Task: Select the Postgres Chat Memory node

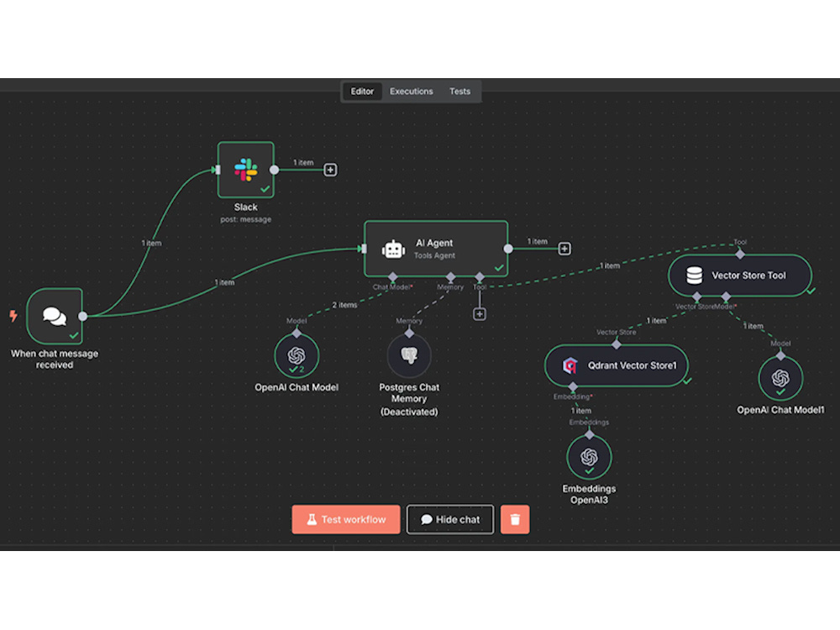Action: pyautogui.click(x=409, y=355)
